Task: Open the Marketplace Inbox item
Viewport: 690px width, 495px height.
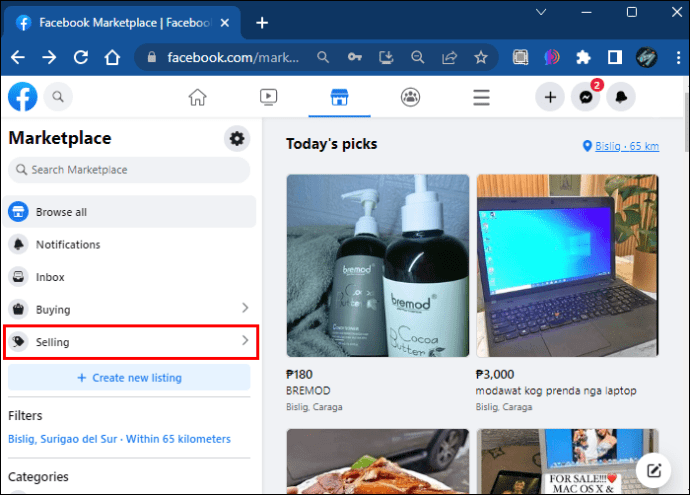Action: click(129, 277)
